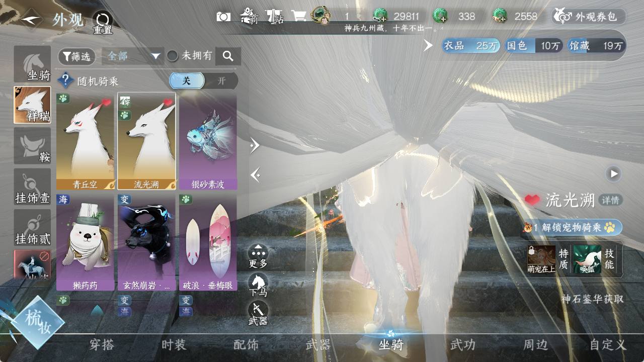Open the 全部 filter dropdown
Screen dimensions: 644x362
point(133,56)
